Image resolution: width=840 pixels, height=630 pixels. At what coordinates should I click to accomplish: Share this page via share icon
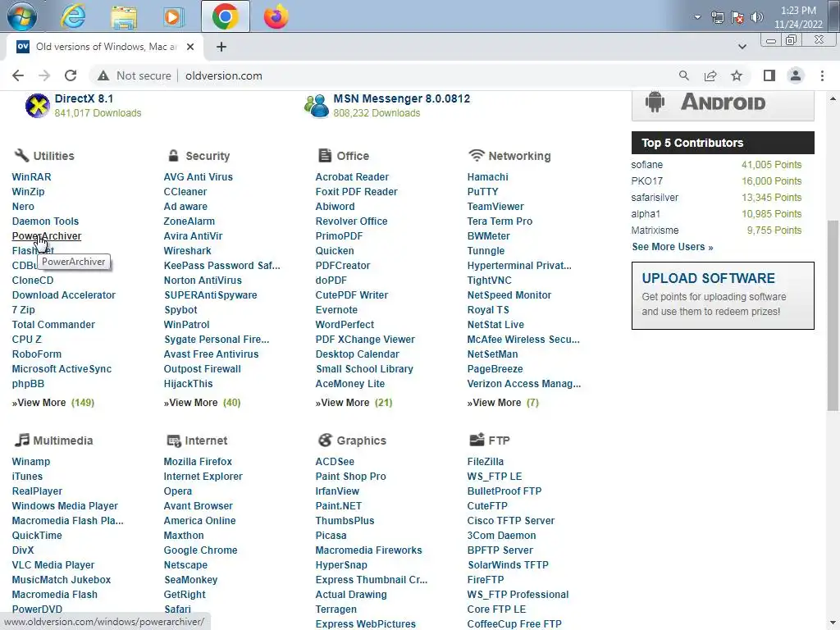pos(710,75)
